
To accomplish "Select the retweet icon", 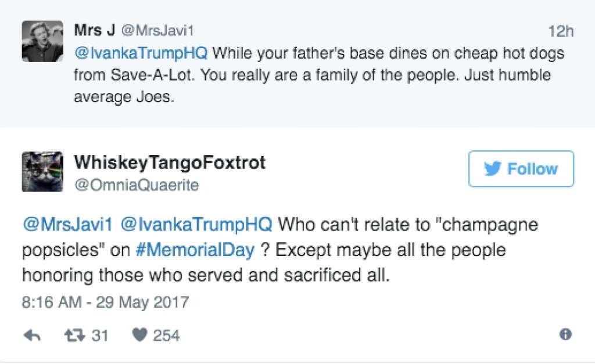I will tap(75, 335).
